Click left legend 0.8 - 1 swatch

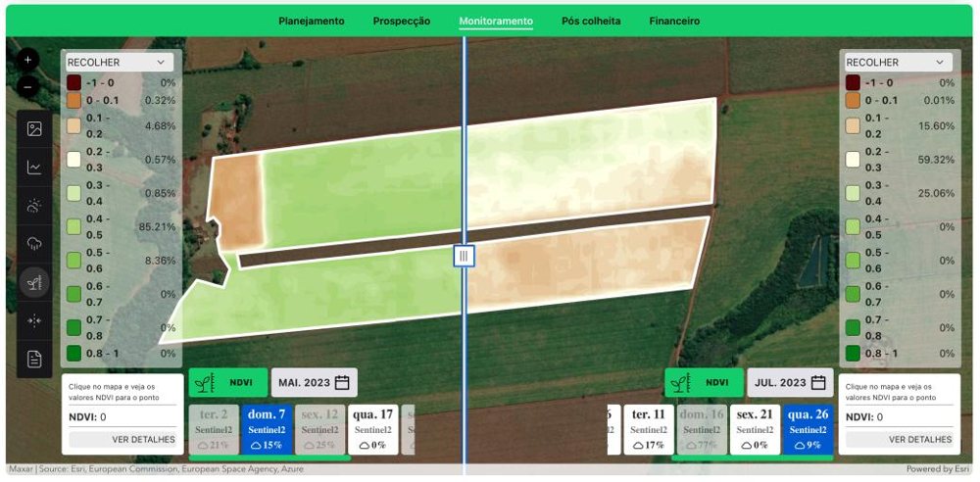[73, 354]
